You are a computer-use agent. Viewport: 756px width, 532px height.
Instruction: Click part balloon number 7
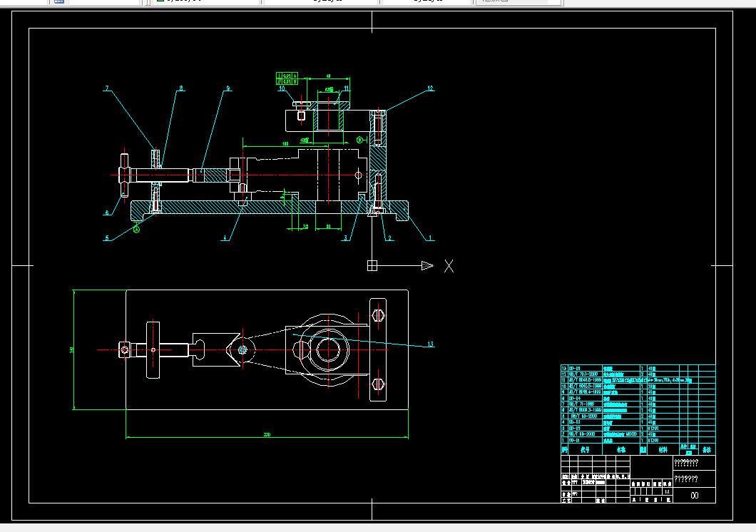click(x=107, y=88)
